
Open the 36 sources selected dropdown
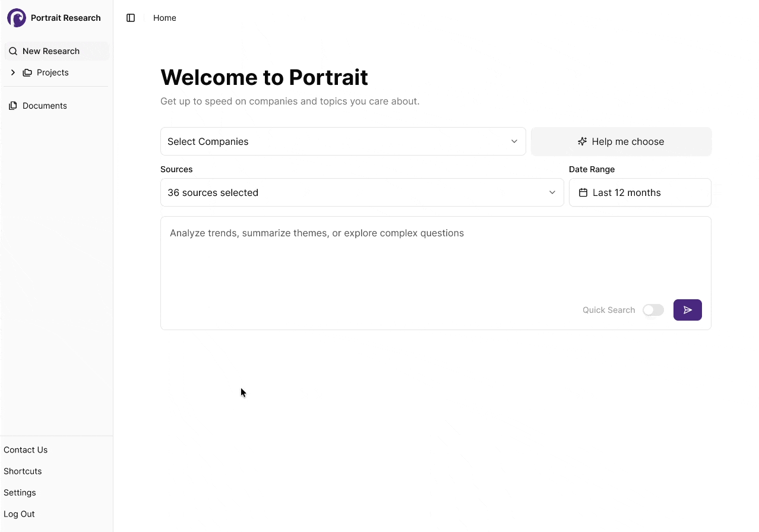362,192
